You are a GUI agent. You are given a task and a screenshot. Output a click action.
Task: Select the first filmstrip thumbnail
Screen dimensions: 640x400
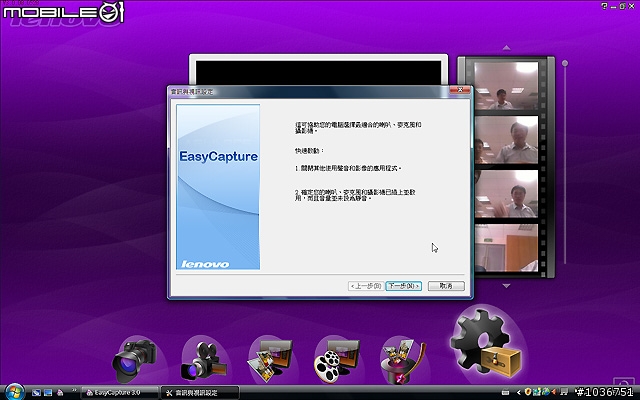tap(506, 86)
